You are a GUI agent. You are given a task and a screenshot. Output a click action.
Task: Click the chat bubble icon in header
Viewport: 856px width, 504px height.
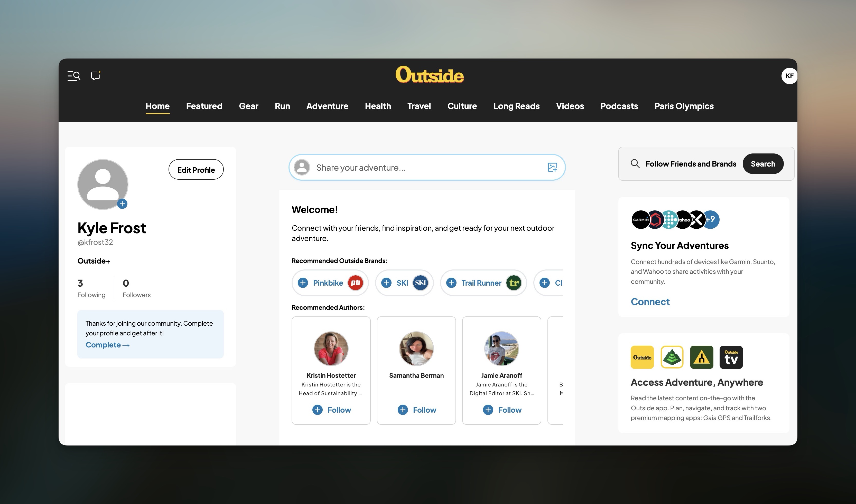96,75
